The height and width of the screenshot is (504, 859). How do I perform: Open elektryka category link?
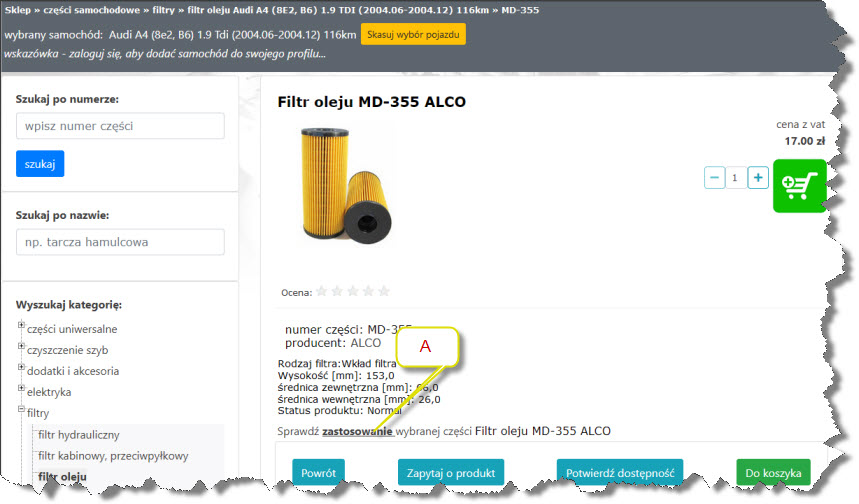point(49,392)
